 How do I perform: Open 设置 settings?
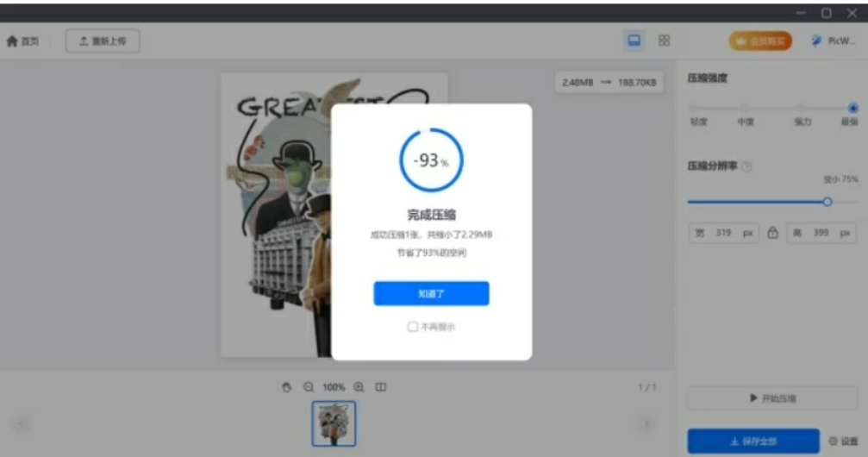click(x=843, y=441)
